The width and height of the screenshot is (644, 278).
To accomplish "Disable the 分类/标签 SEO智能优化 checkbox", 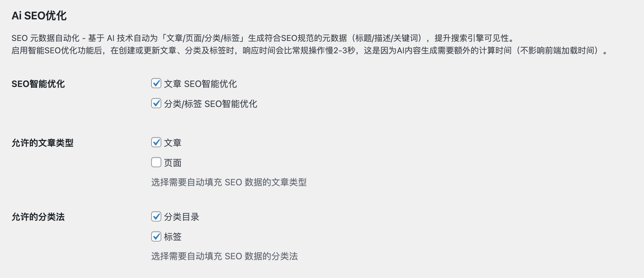I will point(156,103).
